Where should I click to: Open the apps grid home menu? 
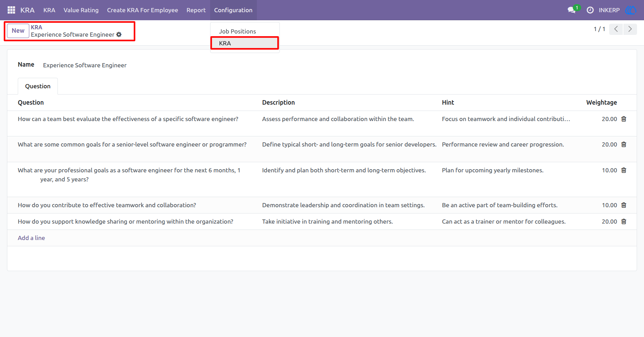pos(11,10)
